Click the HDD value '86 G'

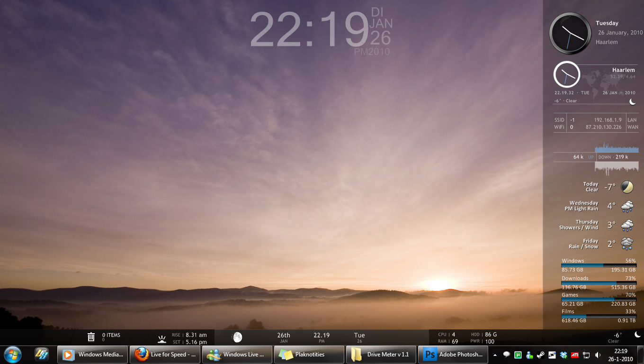click(x=491, y=335)
